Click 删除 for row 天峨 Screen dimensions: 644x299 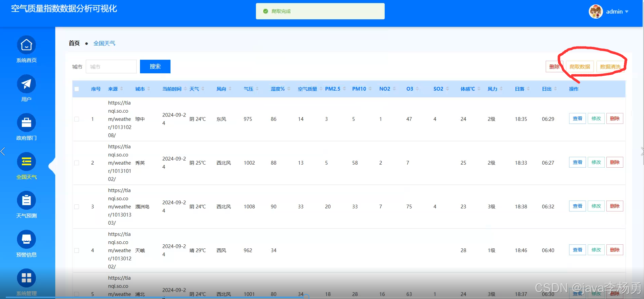pyautogui.click(x=615, y=250)
